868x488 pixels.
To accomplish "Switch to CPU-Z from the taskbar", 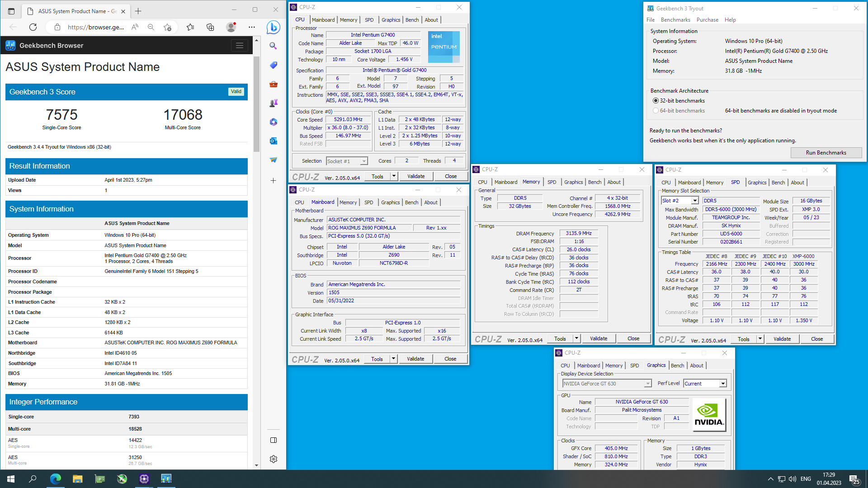I will [x=144, y=479].
